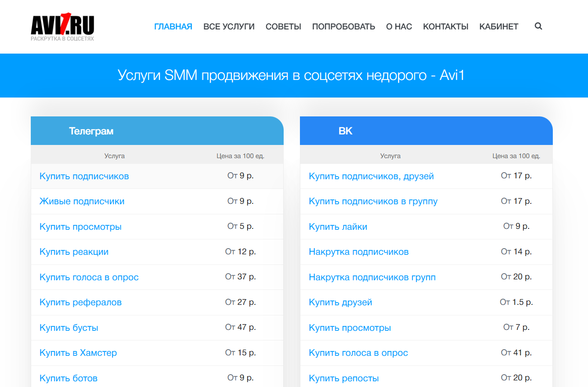Go to ГЛАВНАЯ menu item
The height and width of the screenshot is (387, 588).
point(173,26)
